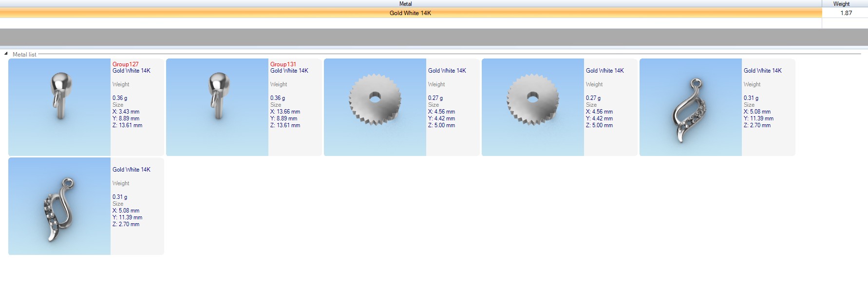Click the 0.36 g weight in Group127 card
This screenshot has height=291, width=868.
120,98
